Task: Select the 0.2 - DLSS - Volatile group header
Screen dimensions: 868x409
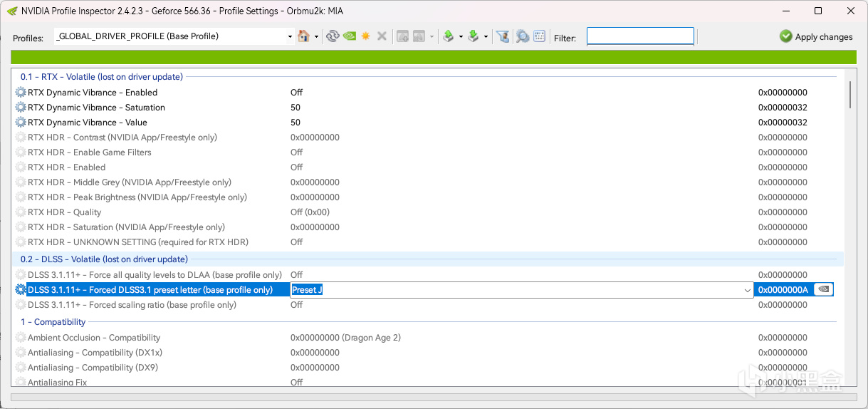Action: [x=104, y=259]
